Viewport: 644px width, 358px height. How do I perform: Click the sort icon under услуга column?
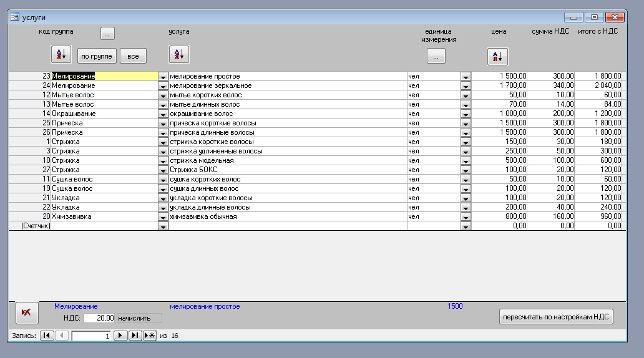point(178,54)
